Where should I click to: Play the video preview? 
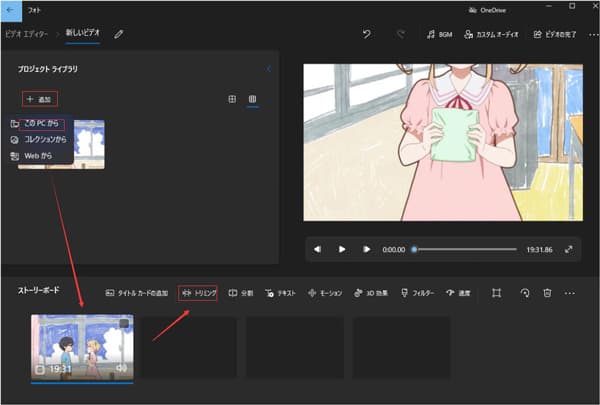[x=342, y=250]
